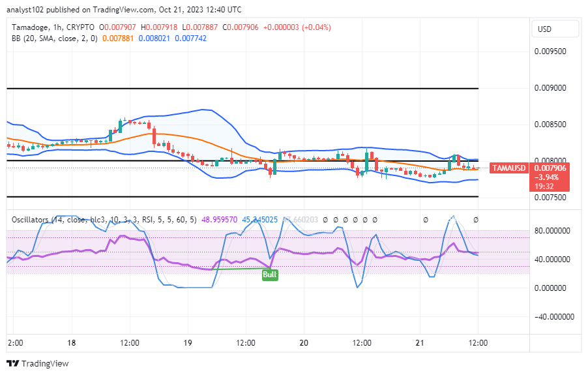Click the high price H0.007918

coord(159,27)
